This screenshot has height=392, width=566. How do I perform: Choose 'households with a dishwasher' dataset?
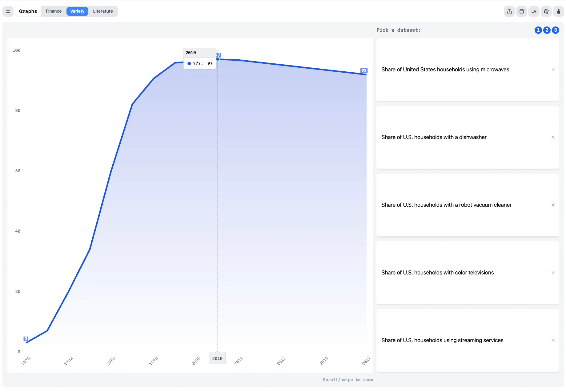(434, 137)
